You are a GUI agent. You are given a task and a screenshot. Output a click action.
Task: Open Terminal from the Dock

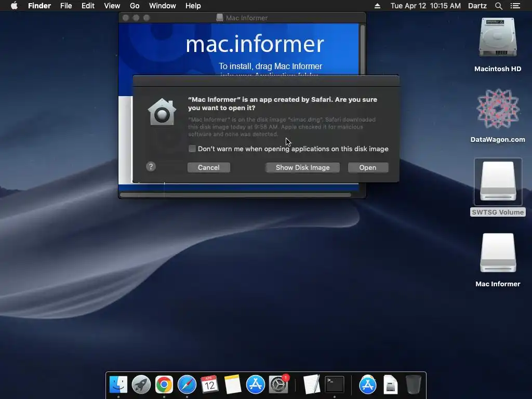pyautogui.click(x=335, y=384)
